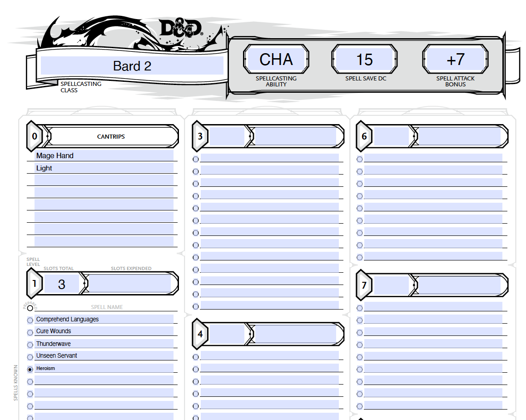Edit the Unseen Servant spell name field
526x420 pixels.
[x=104, y=355]
